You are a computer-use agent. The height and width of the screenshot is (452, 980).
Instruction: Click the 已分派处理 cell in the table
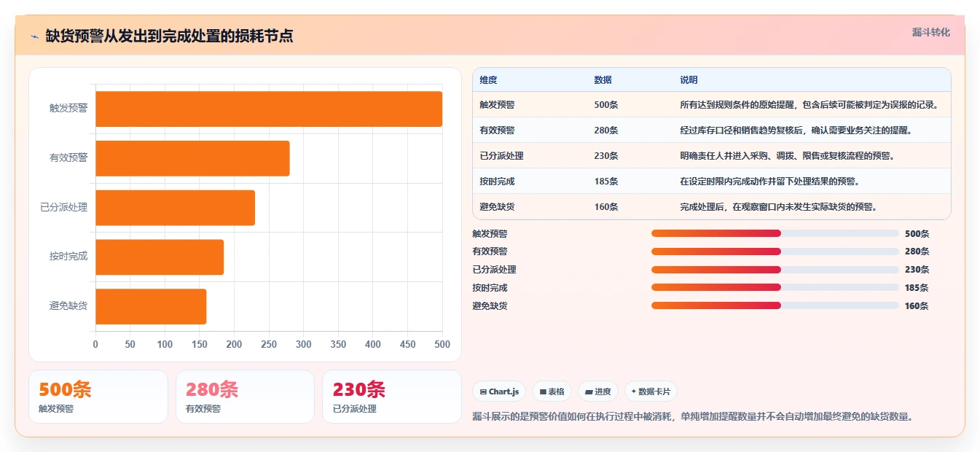501,156
